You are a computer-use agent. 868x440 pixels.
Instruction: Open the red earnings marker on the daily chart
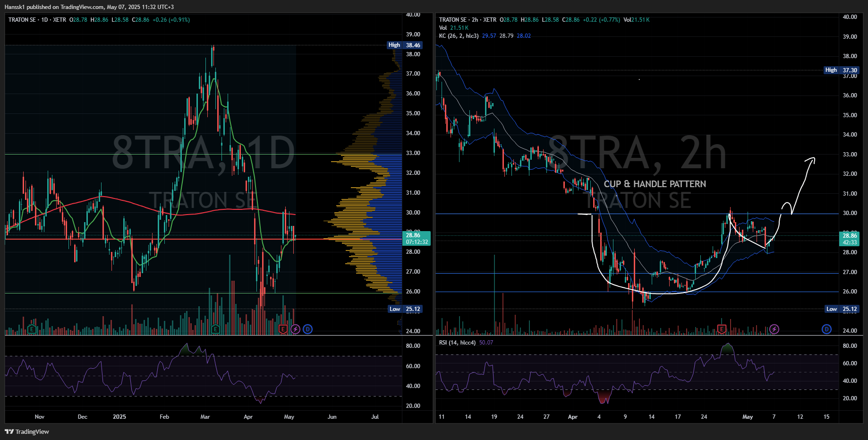tap(283, 329)
